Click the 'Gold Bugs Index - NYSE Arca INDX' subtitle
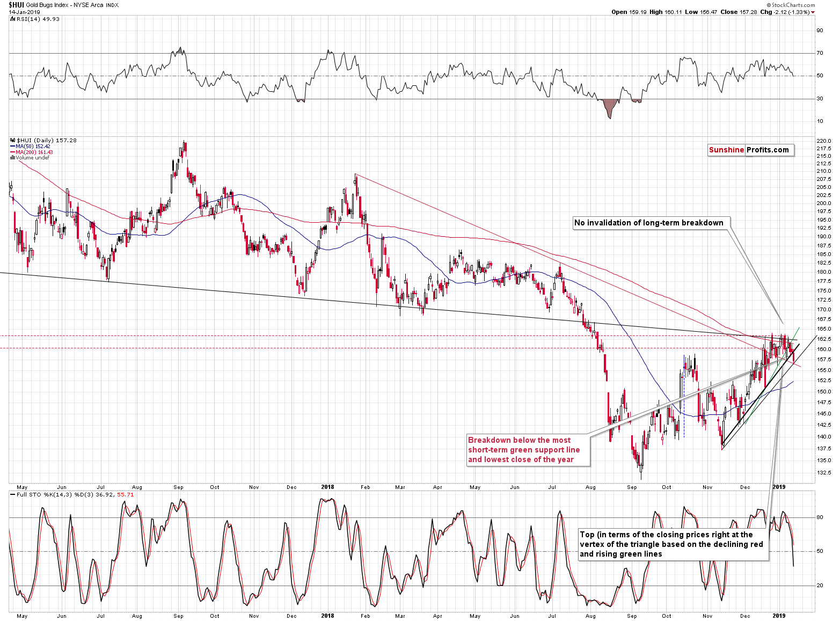The image size is (840, 621). (72, 5)
